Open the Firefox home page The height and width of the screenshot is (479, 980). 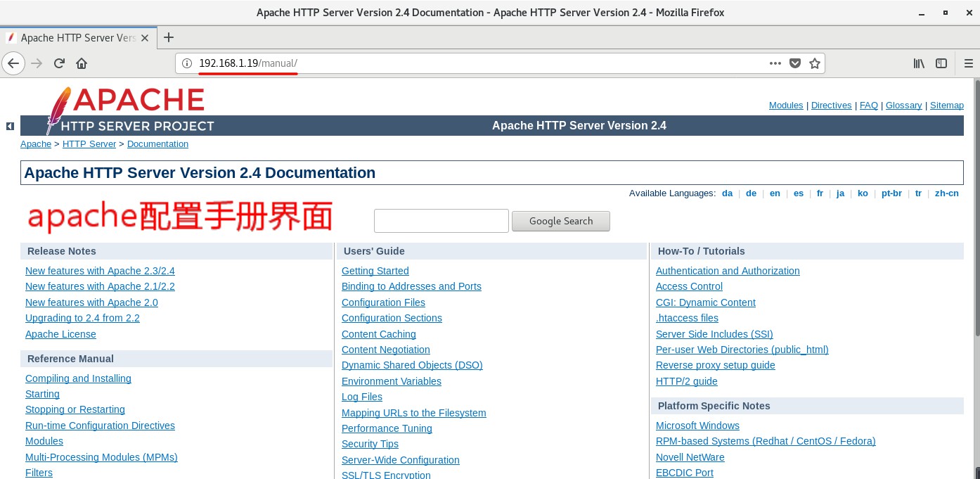tap(81, 63)
